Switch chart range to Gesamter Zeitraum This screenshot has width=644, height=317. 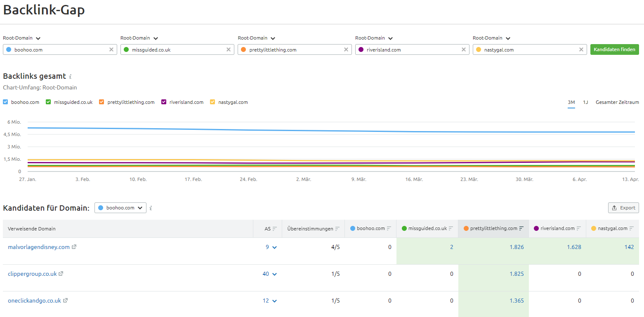pos(617,102)
